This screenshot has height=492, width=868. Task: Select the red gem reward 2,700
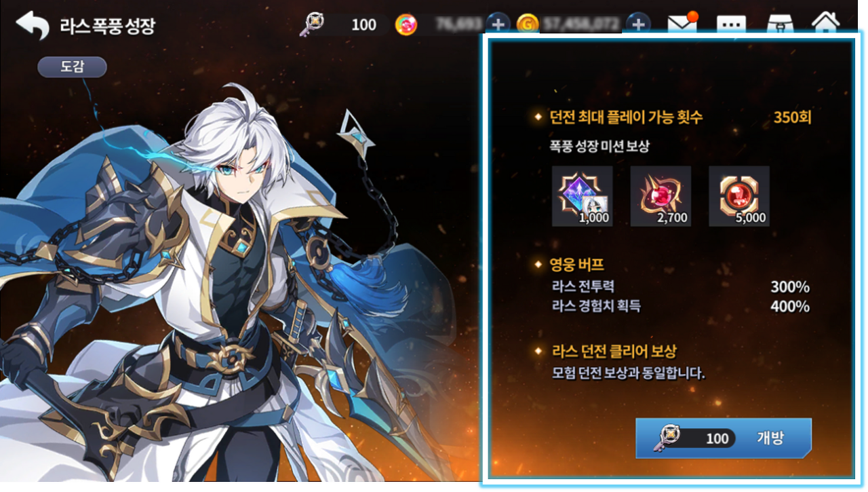coord(661,196)
